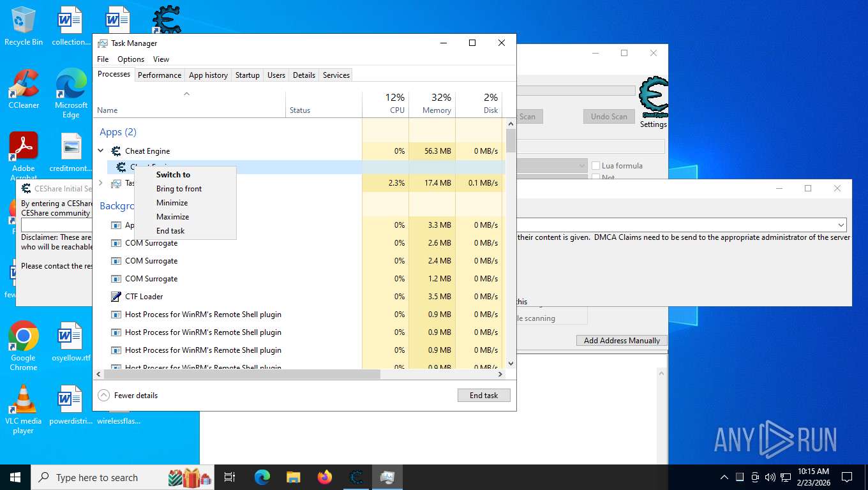This screenshot has width=868, height=490.
Task: Switch to the Startup tab
Action: click(248, 75)
